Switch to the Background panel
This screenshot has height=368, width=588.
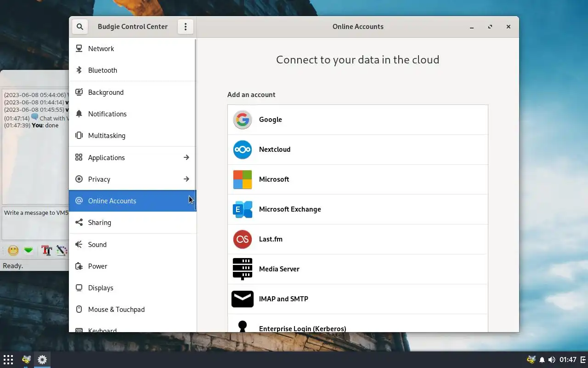(132, 92)
